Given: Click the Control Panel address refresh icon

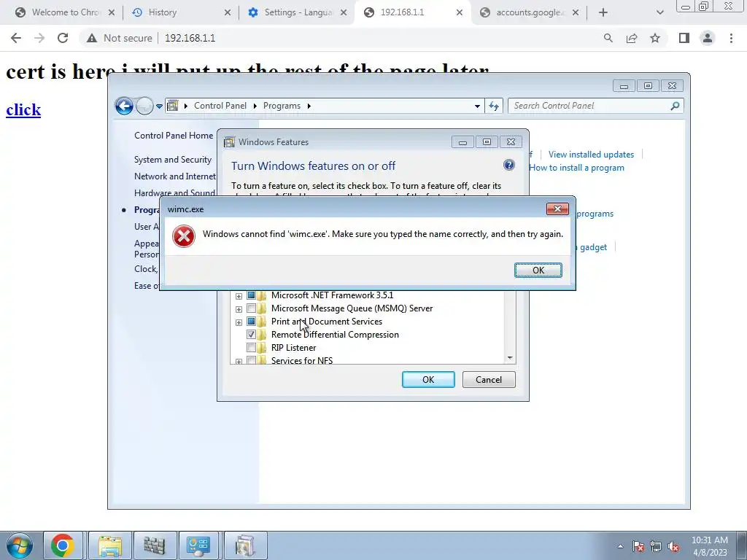Looking at the screenshot, I should pyautogui.click(x=494, y=106).
